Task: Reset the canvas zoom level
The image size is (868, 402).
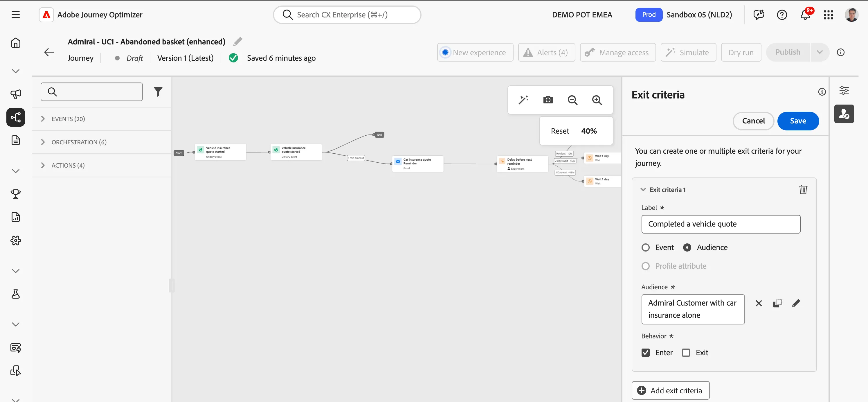Action: tap(560, 131)
